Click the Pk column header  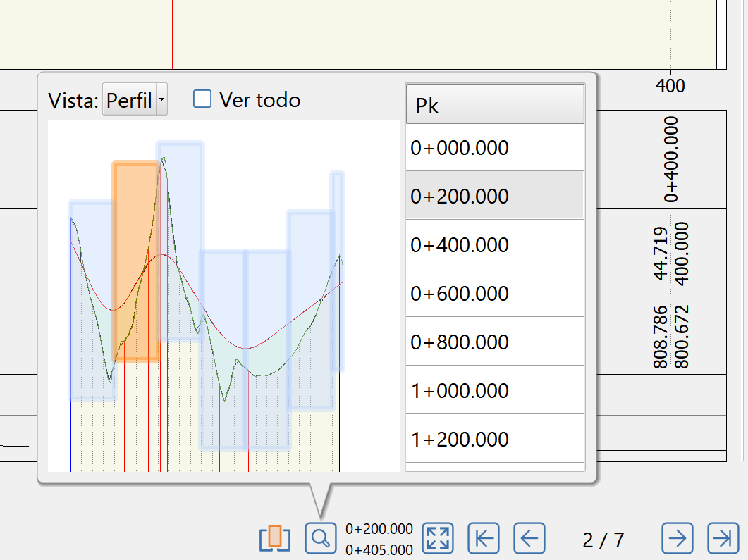click(x=494, y=105)
